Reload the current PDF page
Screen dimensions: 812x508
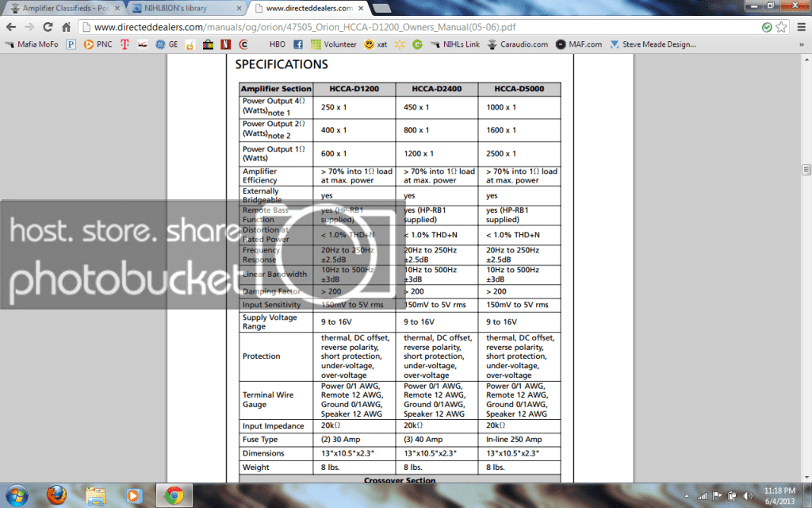[48, 27]
